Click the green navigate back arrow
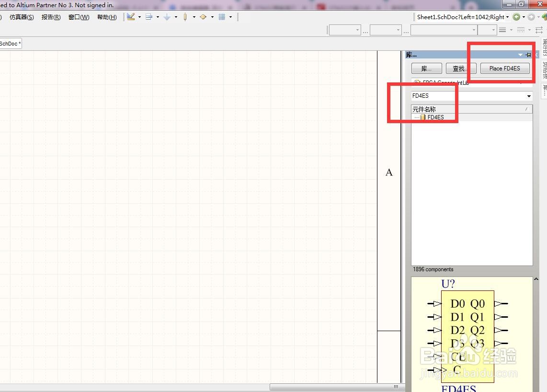This screenshot has height=392, width=547. pyautogui.click(x=517, y=17)
